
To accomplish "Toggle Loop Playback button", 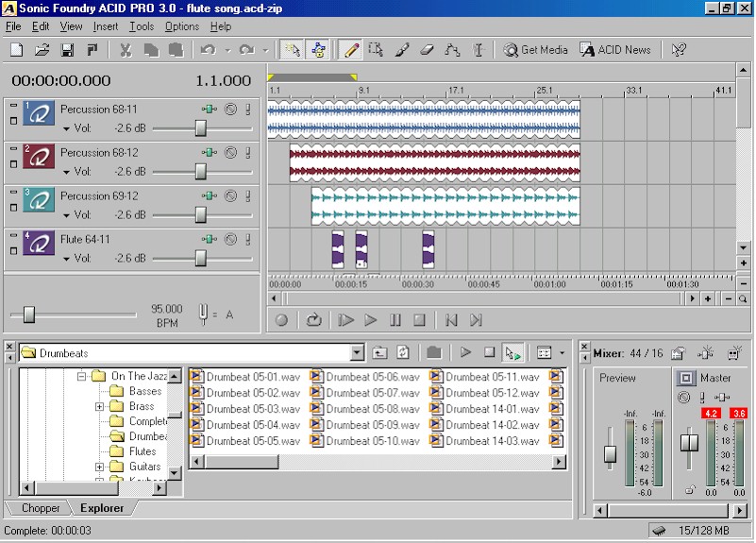I will pyautogui.click(x=314, y=320).
